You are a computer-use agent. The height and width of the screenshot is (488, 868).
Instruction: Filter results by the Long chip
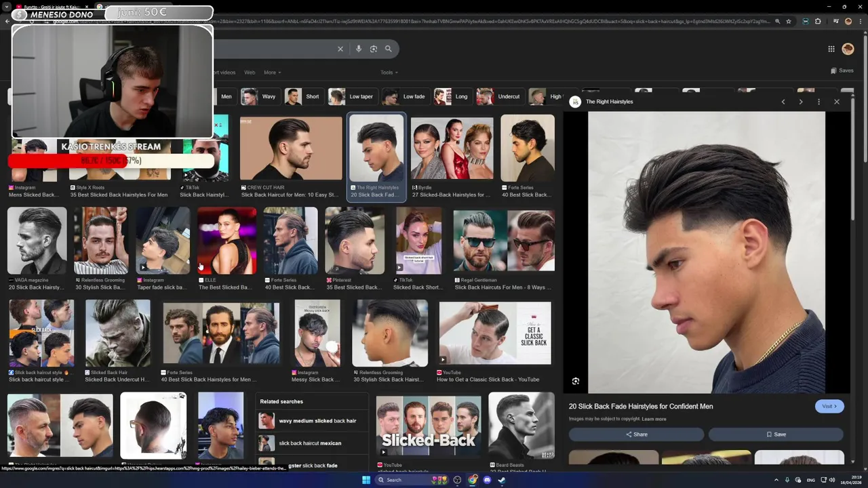(452, 96)
